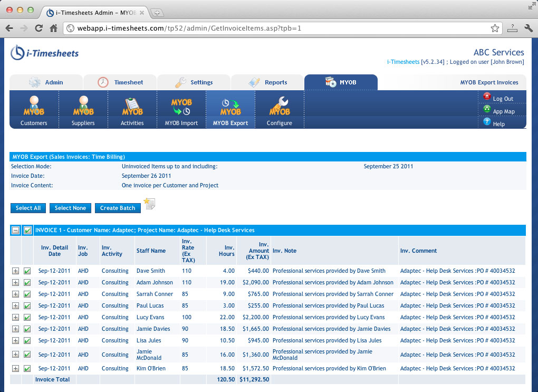538x392 pixels.
Task: Click the fullscreen arrows at window corner
Action: coord(532,6)
